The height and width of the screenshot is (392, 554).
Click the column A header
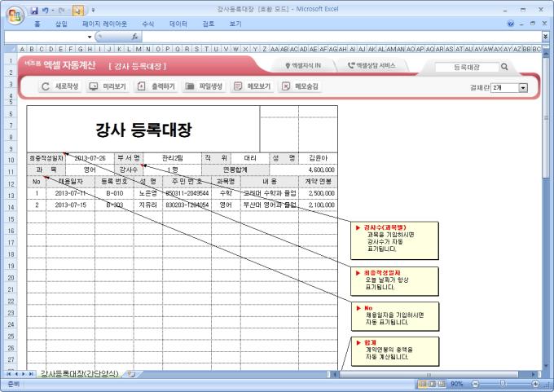point(22,49)
